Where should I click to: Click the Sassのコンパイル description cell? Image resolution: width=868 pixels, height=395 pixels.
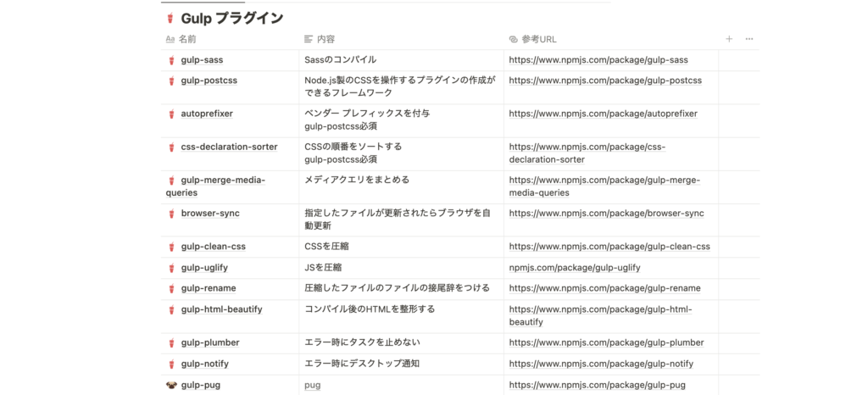pos(340,60)
